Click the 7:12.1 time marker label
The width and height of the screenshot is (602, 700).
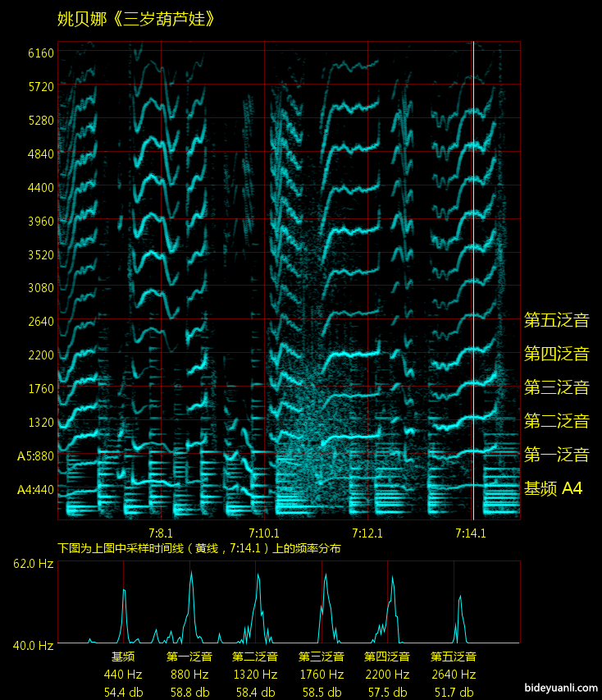367,533
